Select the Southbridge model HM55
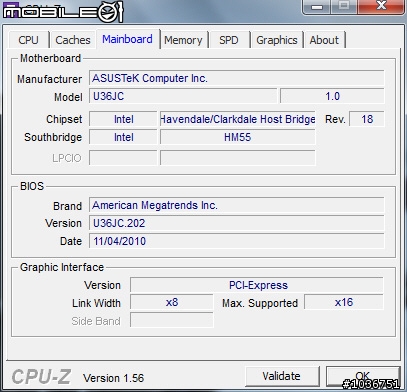This screenshot has width=407, height=392. pyautogui.click(x=238, y=137)
